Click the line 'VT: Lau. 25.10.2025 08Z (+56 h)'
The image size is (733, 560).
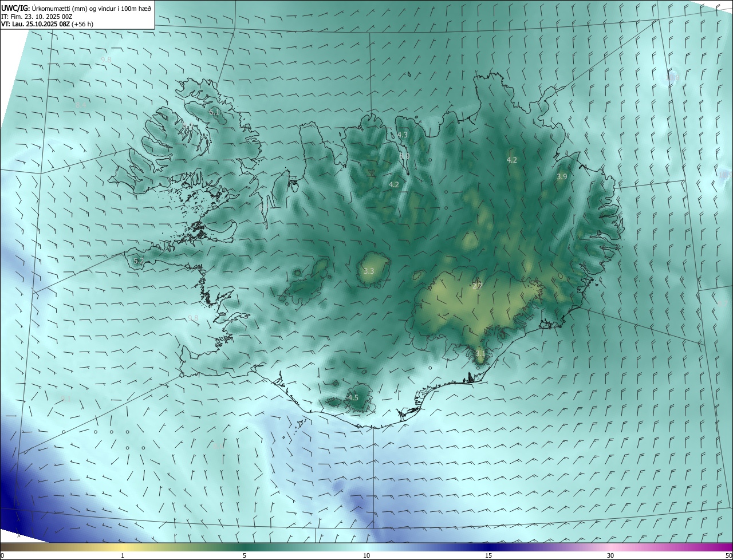coord(48,24)
